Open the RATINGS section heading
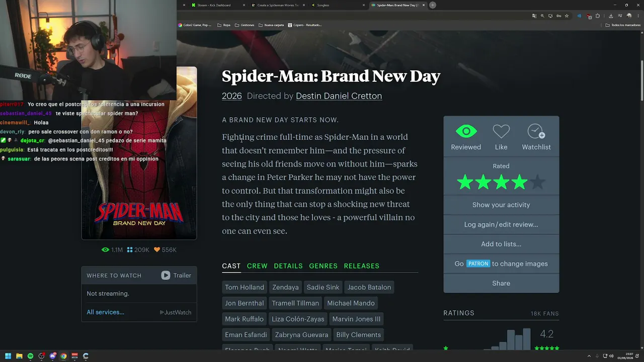This screenshot has height=362, width=644. (459, 313)
